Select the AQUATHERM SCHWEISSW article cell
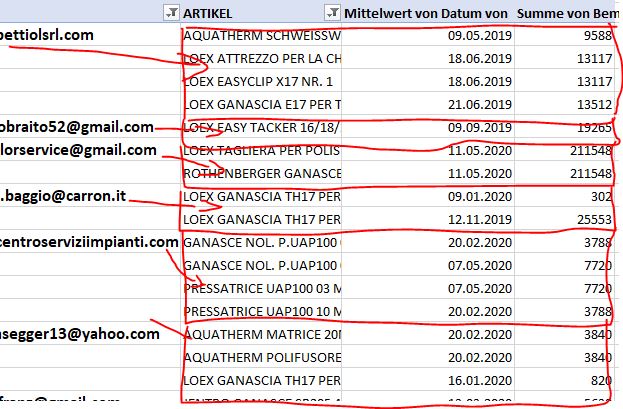This screenshot has width=623, height=409. point(262,35)
